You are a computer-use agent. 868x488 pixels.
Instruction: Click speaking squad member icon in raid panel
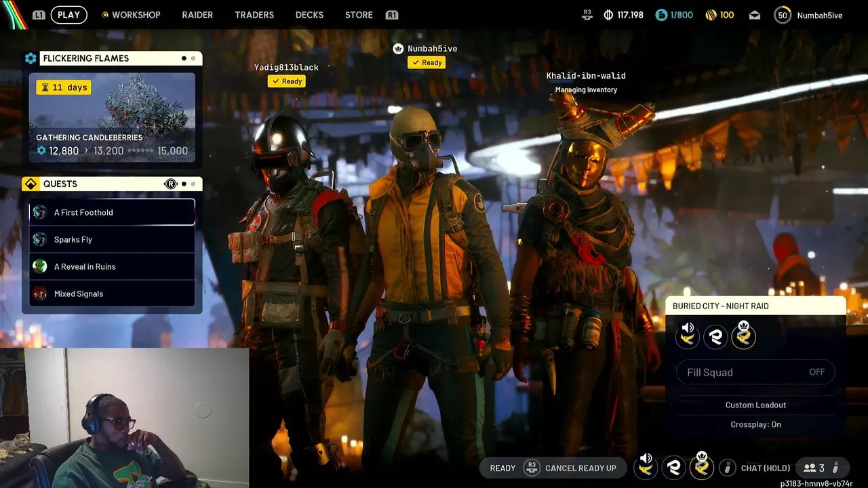tap(688, 335)
